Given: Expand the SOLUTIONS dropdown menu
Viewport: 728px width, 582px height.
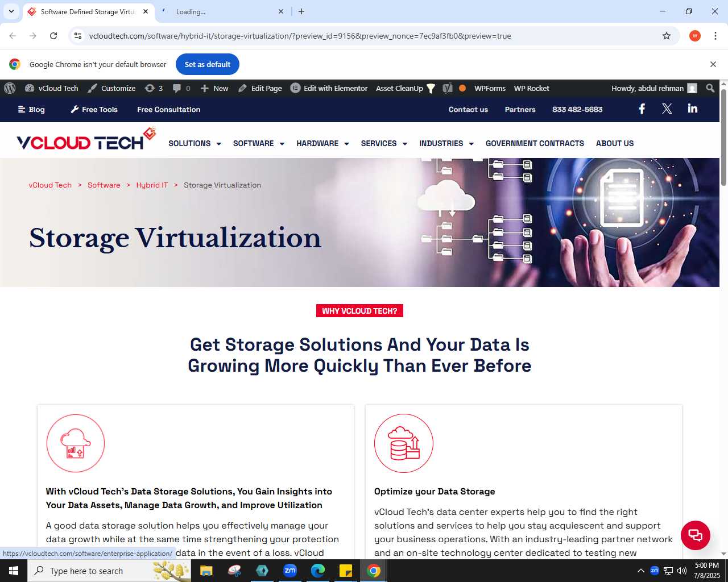Looking at the screenshot, I should 195,143.
